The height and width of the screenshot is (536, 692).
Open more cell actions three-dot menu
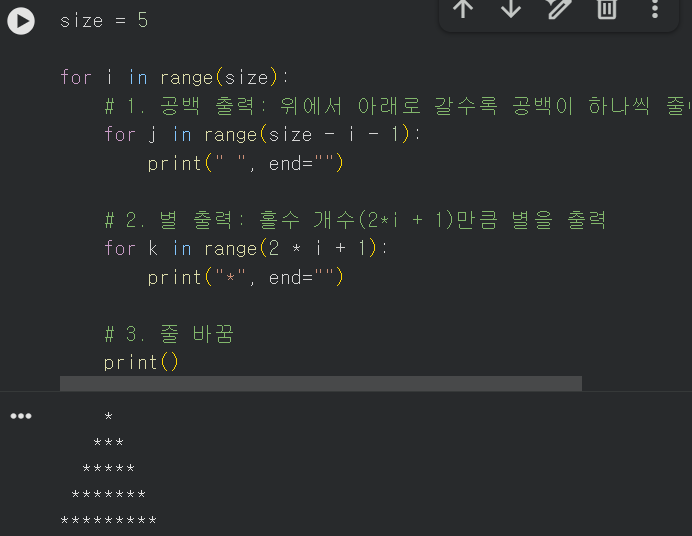point(655,8)
